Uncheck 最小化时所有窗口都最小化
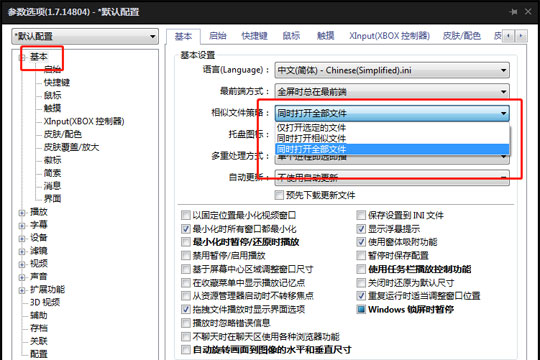540x360 pixels. 186,229
